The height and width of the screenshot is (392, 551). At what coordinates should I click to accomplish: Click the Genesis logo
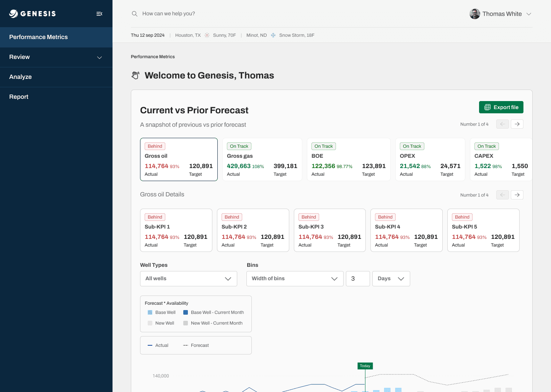33,14
